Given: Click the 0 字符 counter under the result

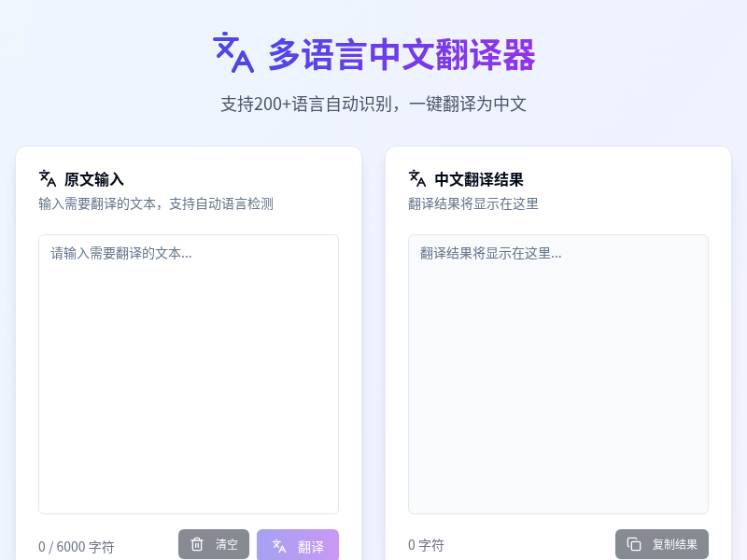Looking at the screenshot, I should 426,545.
